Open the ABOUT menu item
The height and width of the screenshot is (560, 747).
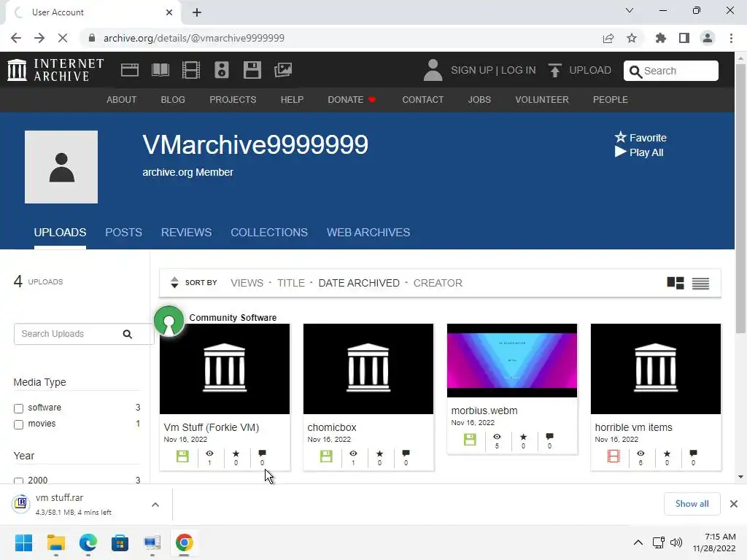point(122,99)
